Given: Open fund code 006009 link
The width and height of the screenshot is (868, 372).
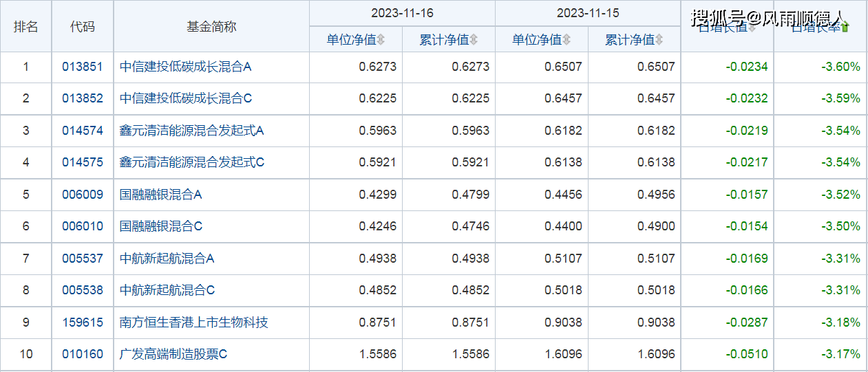Looking at the screenshot, I should (x=83, y=195).
